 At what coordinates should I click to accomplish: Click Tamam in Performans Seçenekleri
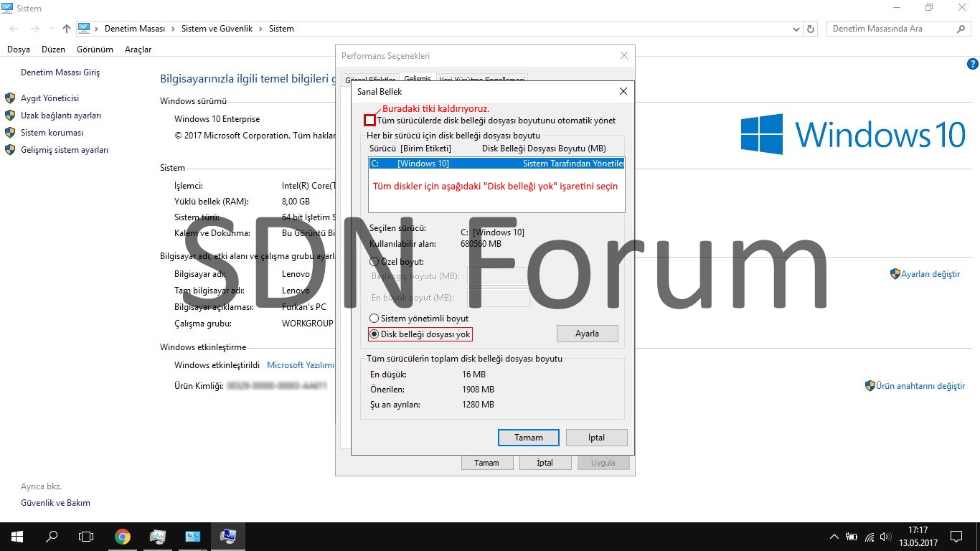point(486,463)
